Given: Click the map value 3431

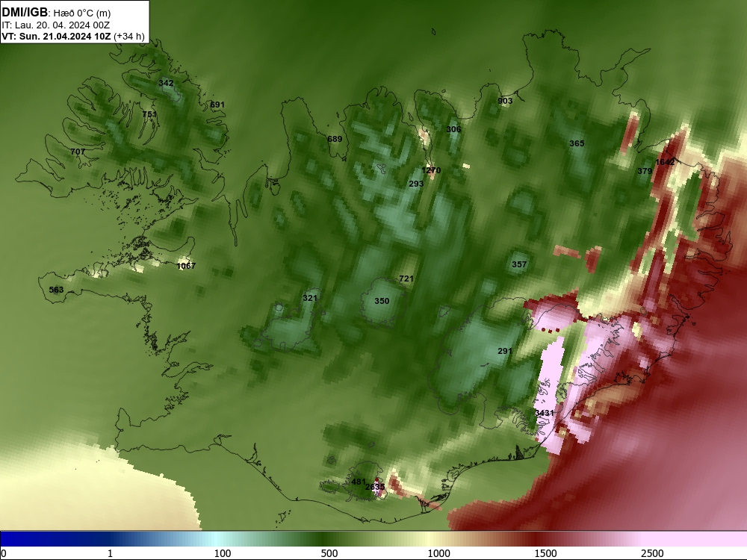Looking at the screenshot, I should (x=545, y=413).
